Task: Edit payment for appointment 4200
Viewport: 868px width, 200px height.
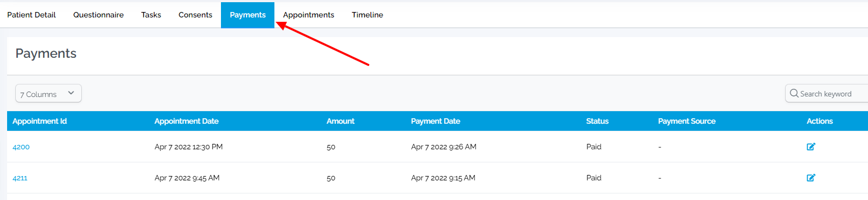Action: [x=811, y=147]
